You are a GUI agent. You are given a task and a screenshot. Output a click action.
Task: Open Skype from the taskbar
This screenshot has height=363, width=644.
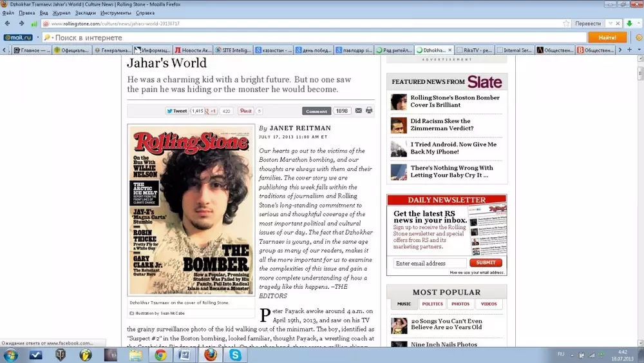click(x=236, y=355)
